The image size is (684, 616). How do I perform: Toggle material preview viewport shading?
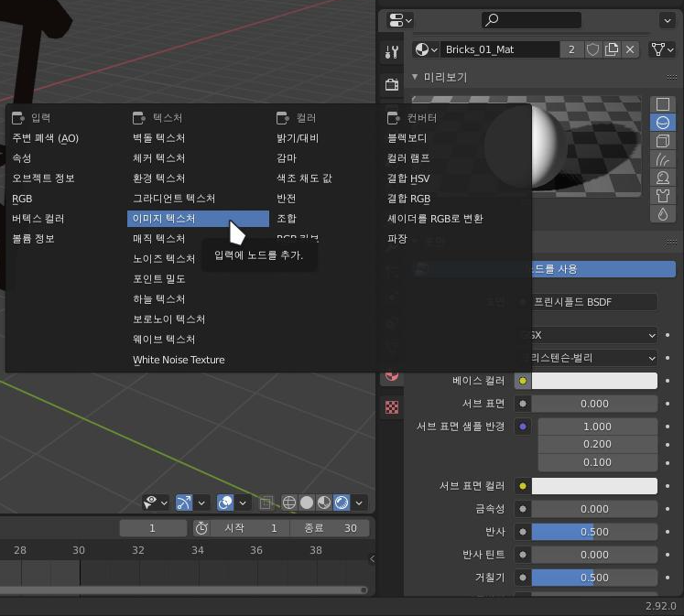[x=324, y=503]
